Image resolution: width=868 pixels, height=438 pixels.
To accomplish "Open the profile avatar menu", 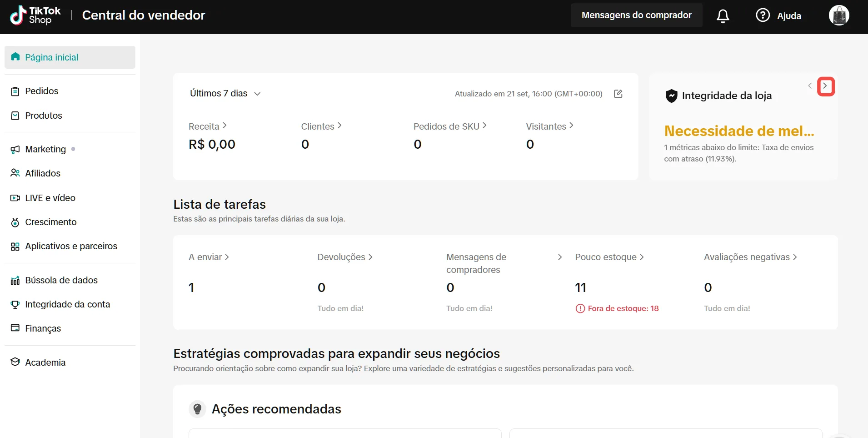I will (x=839, y=15).
